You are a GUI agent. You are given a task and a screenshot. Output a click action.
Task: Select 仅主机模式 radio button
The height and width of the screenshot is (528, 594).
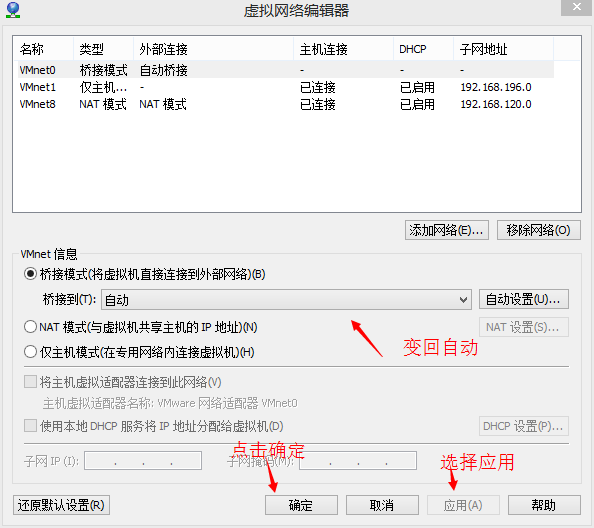point(30,352)
